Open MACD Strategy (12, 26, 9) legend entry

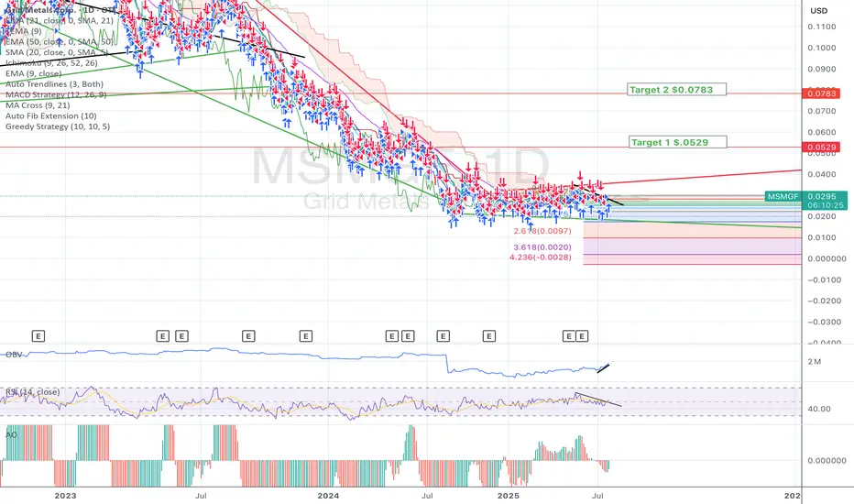coord(56,94)
